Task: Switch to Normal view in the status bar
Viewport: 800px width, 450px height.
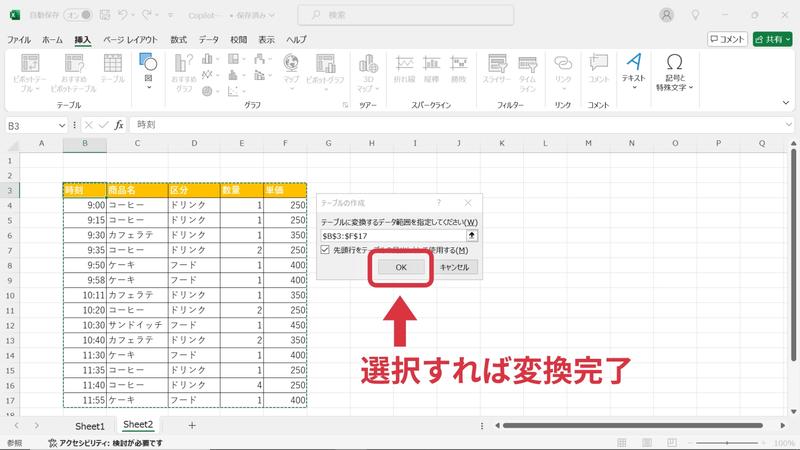Action: (621, 443)
